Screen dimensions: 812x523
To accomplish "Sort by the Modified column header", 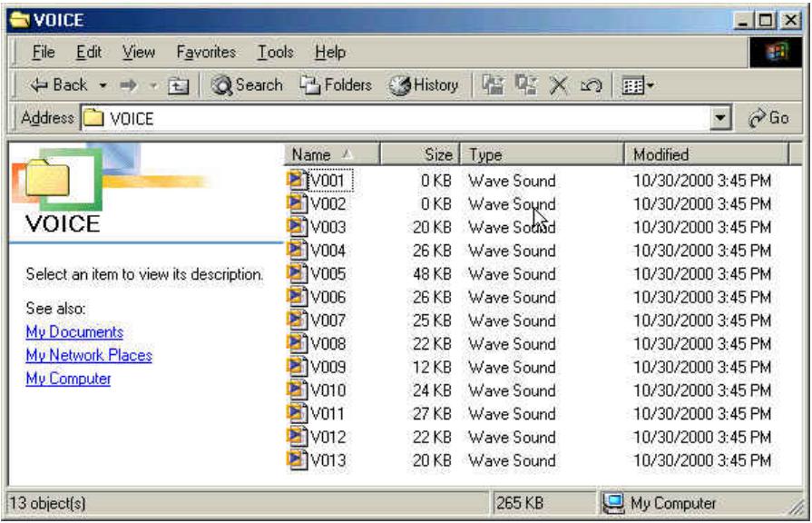I will tap(707, 154).
